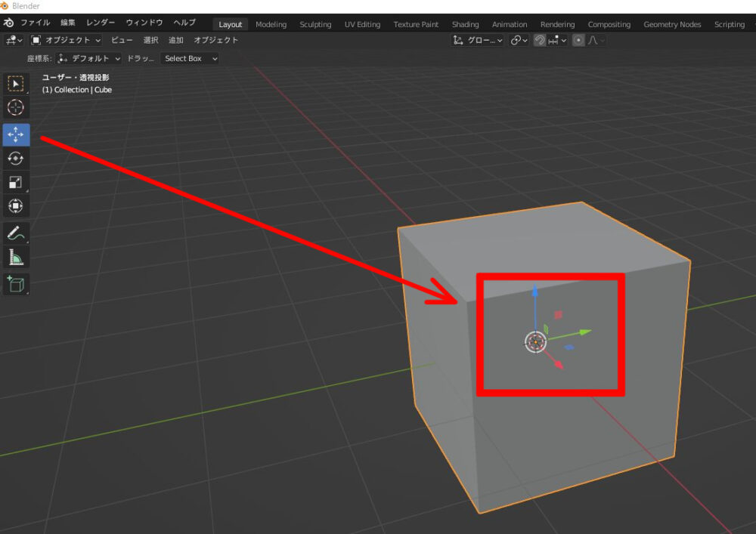The width and height of the screenshot is (756, 534).
Task: Open the ビュー viewport menu
Action: click(122, 41)
